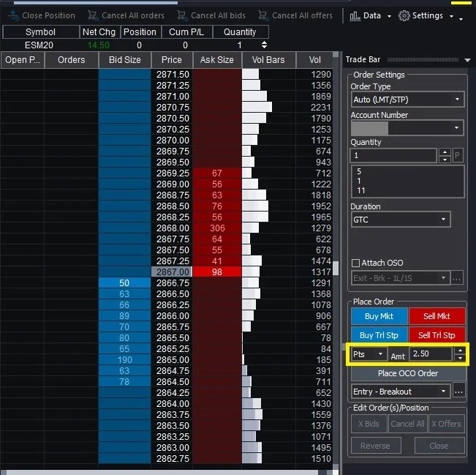Image resolution: width=476 pixels, height=475 pixels.
Task: Click the X Bids button
Action: click(x=369, y=424)
